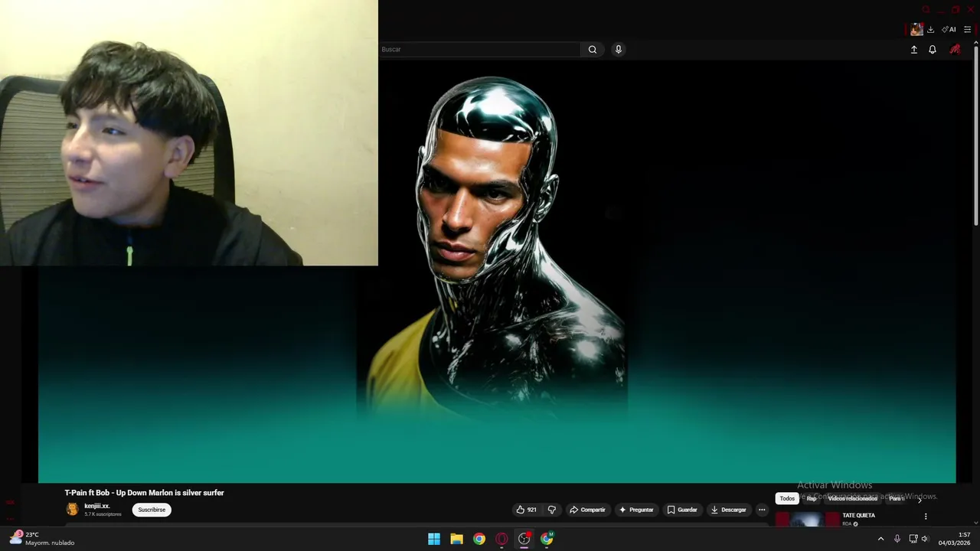Dislike the video
Image resolution: width=980 pixels, height=551 pixels.
click(x=552, y=510)
